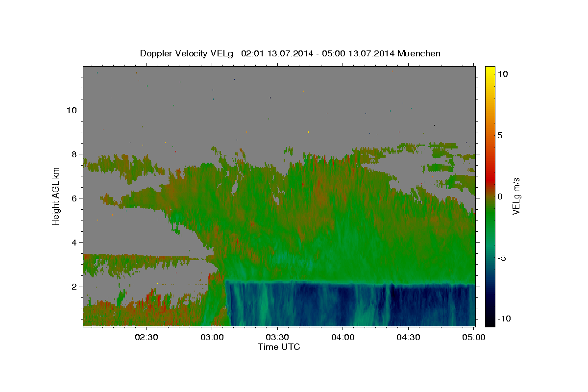Click the 'VELg m/s' colorbar label
The height and width of the screenshot is (392, 588).
click(x=516, y=196)
